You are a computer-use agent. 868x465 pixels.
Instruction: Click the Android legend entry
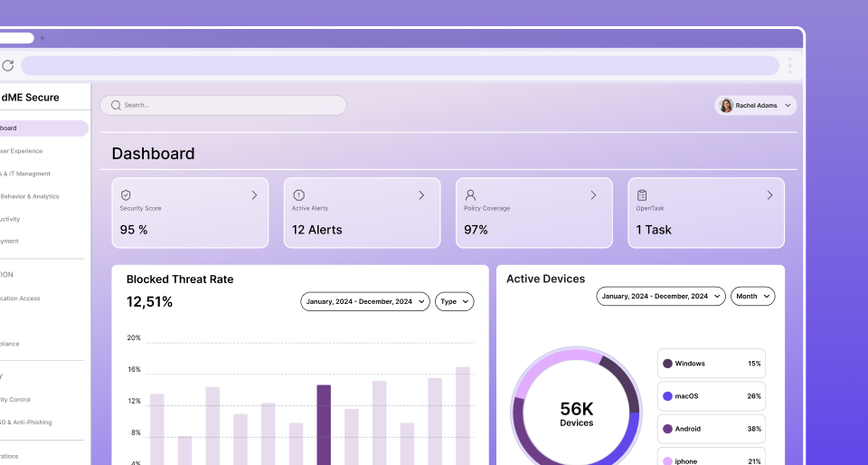712,429
